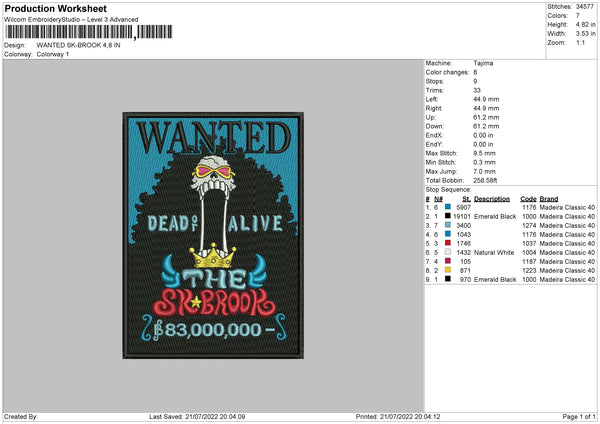
Task: Click the light blue swatch for code 1274
Action: (x=448, y=225)
